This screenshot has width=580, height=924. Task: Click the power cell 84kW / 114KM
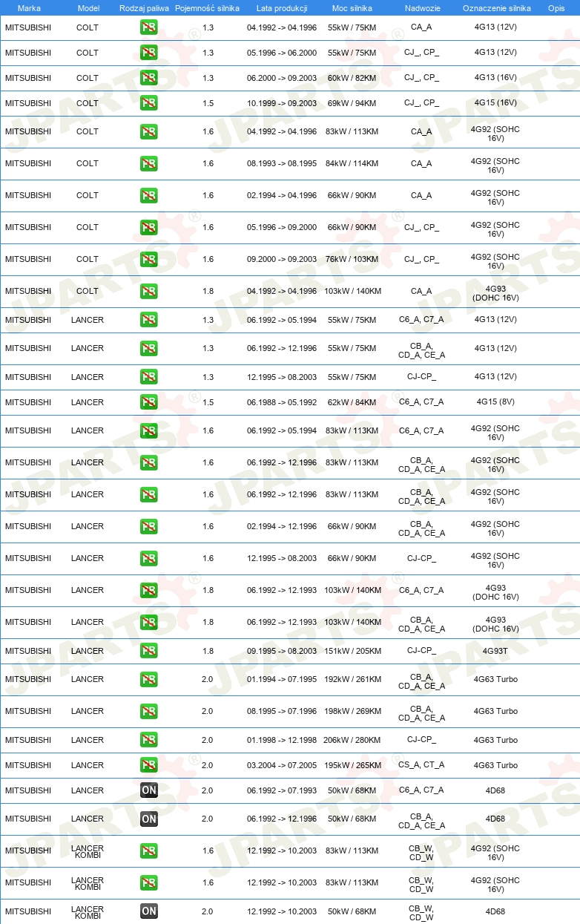[352, 163]
